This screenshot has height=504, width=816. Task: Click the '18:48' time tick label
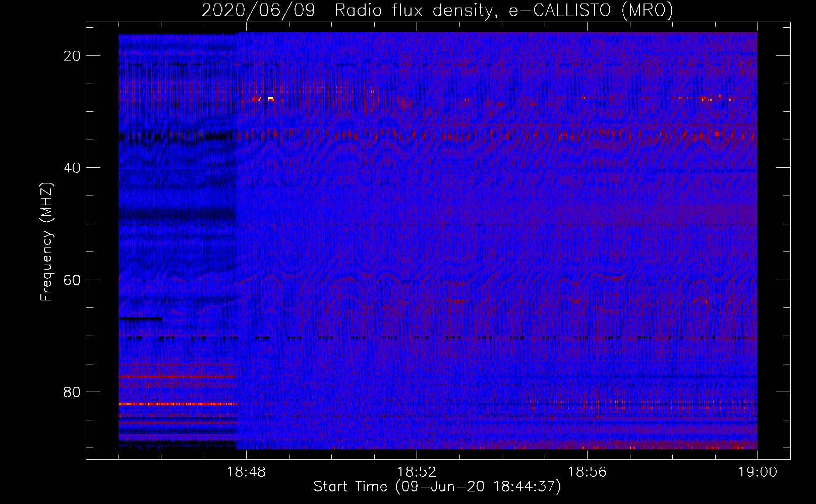246,472
